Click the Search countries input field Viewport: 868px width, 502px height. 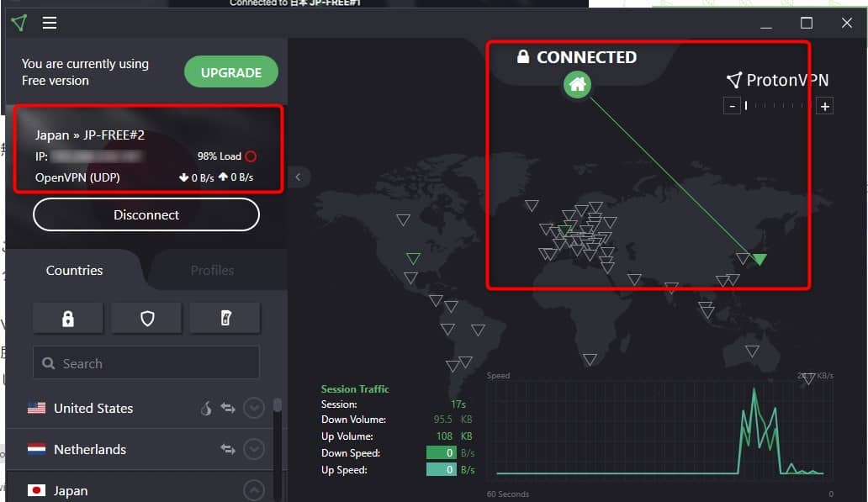click(x=146, y=363)
